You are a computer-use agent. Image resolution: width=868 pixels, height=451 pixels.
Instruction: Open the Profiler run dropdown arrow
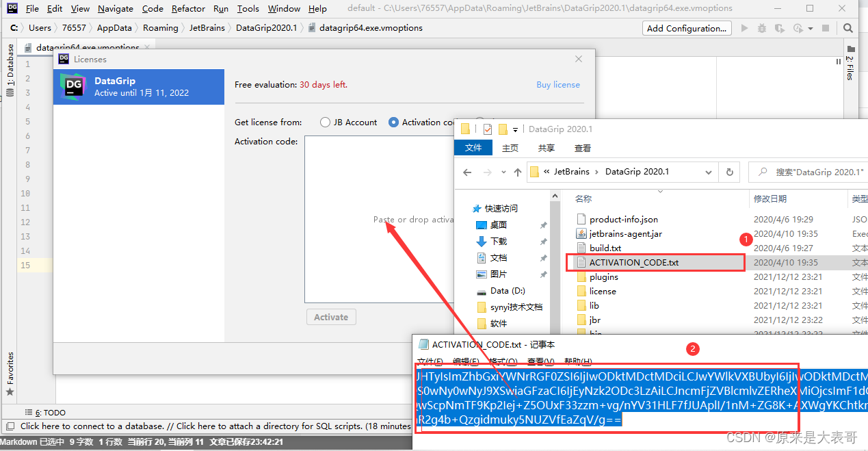click(811, 29)
